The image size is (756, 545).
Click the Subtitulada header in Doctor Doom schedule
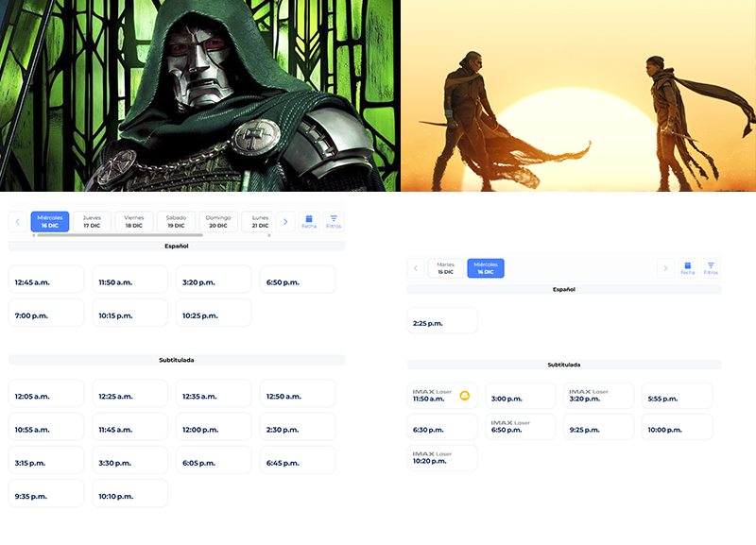[x=177, y=360]
